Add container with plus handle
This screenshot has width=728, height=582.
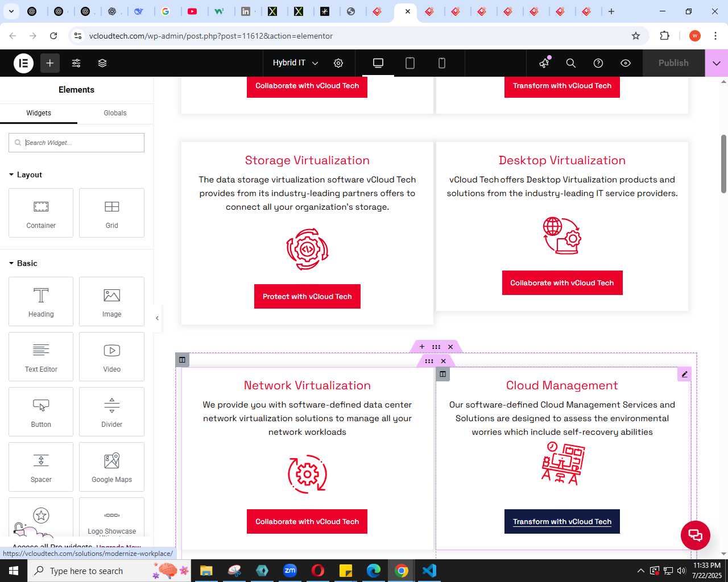(x=422, y=347)
